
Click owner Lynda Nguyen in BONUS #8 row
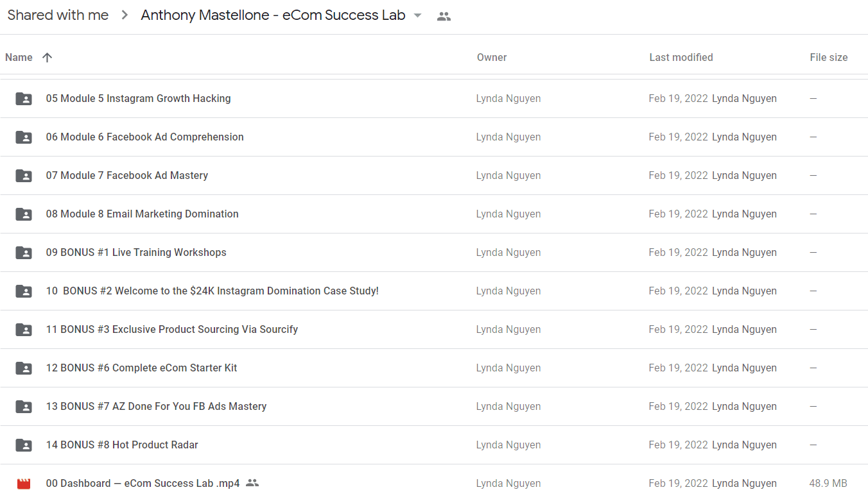(x=508, y=445)
